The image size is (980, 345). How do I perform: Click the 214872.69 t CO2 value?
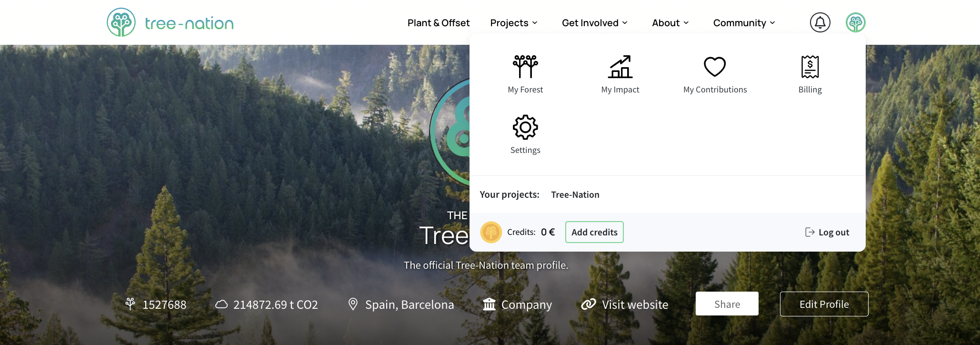275,304
